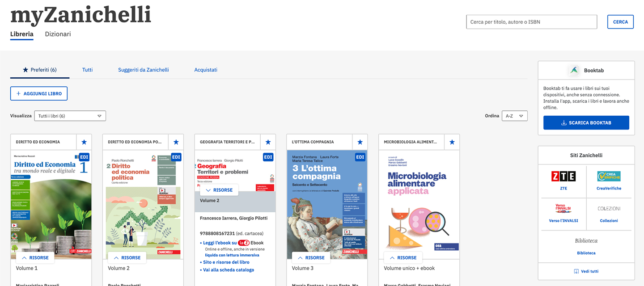The width and height of the screenshot is (644, 286).
Task: Click the Biblioteca logo image
Action: [586, 241]
